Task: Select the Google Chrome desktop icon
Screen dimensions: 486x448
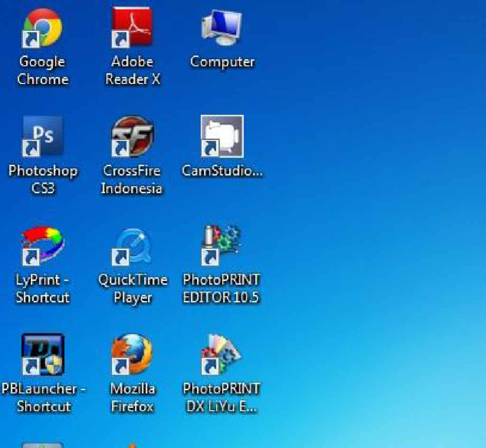Action: [x=43, y=26]
